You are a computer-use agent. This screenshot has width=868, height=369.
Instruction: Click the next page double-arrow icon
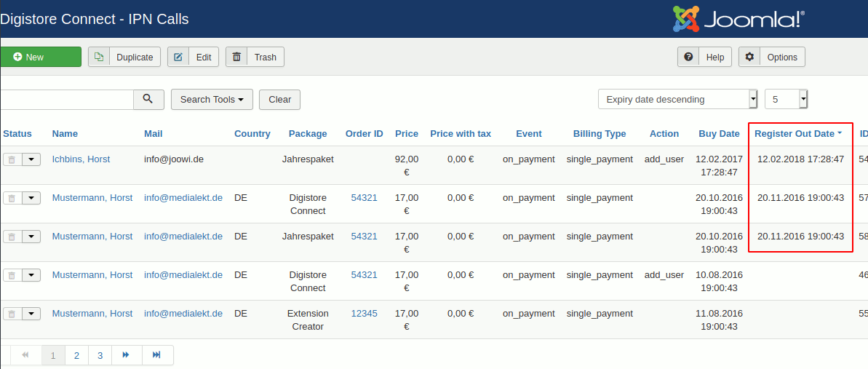[126, 355]
